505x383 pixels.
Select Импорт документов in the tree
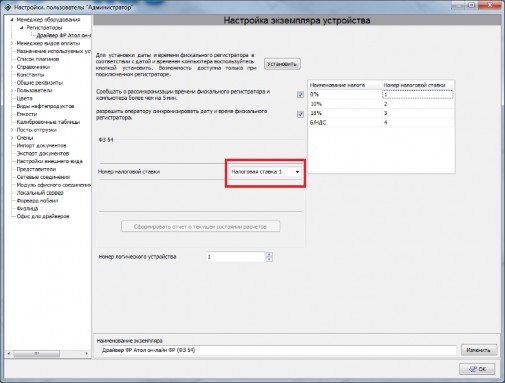pos(42,146)
